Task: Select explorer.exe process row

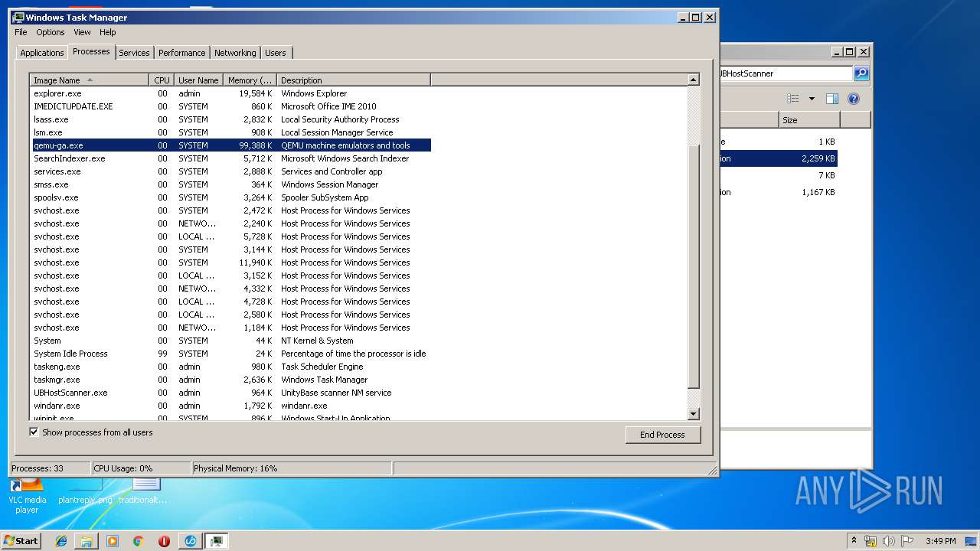Action: [230, 93]
